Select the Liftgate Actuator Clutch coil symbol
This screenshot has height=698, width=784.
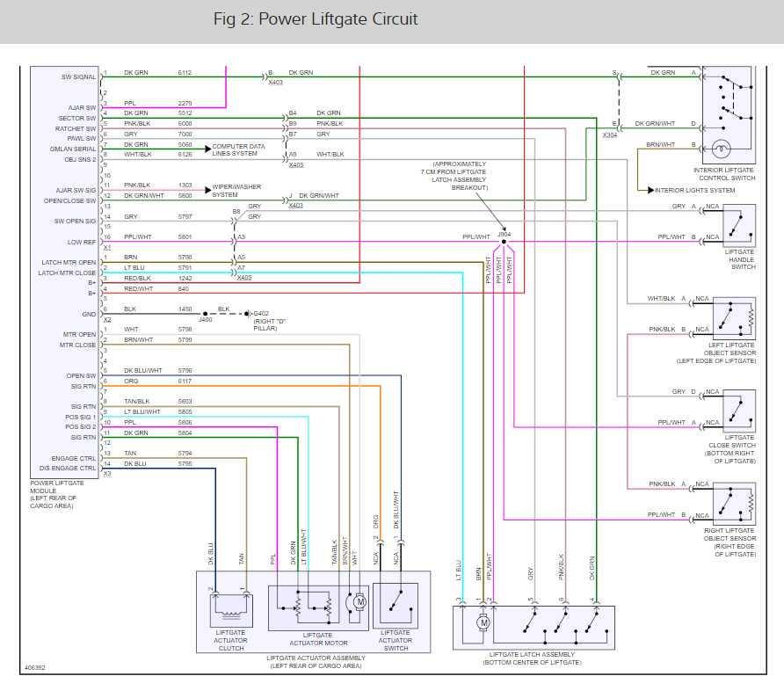231,610
